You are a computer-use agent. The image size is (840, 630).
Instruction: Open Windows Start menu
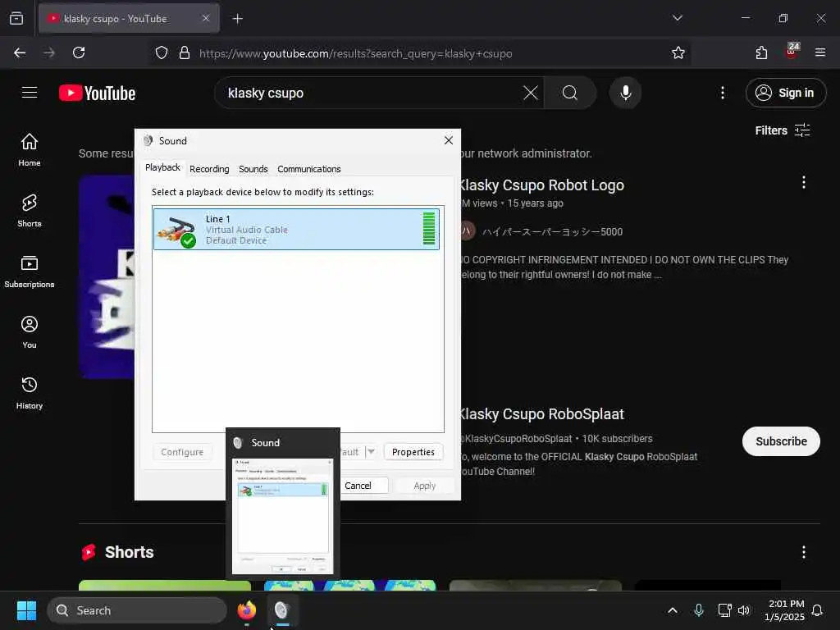(x=26, y=610)
